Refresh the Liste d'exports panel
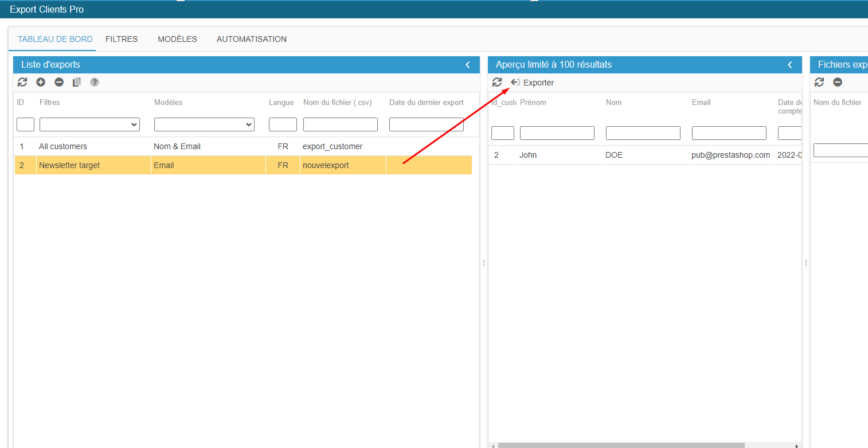The width and height of the screenshot is (868, 448). pyautogui.click(x=22, y=82)
